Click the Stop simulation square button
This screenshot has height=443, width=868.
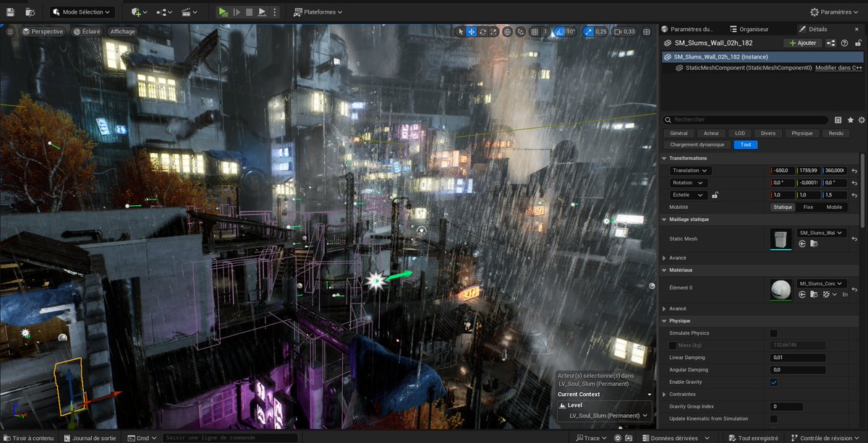[249, 12]
